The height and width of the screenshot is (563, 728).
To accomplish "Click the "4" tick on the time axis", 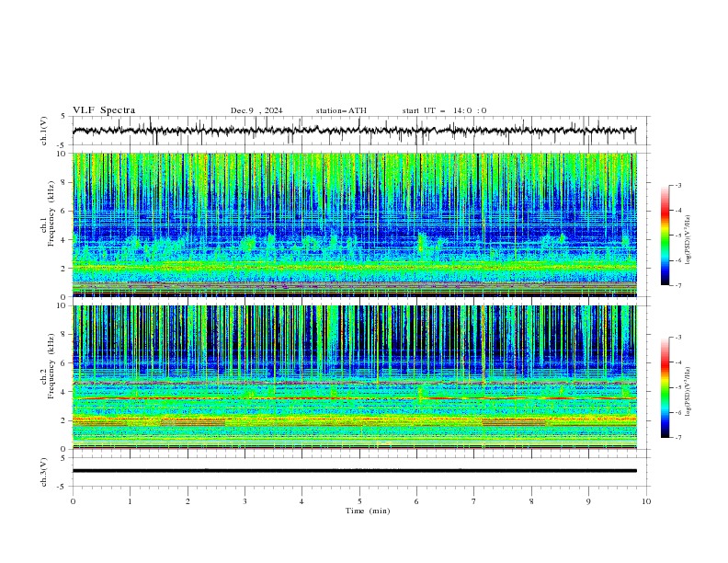I will point(301,501).
